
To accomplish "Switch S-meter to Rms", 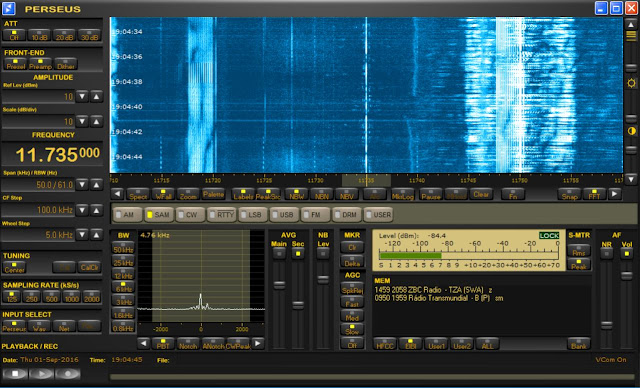I will pyautogui.click(x=578, y=251).
